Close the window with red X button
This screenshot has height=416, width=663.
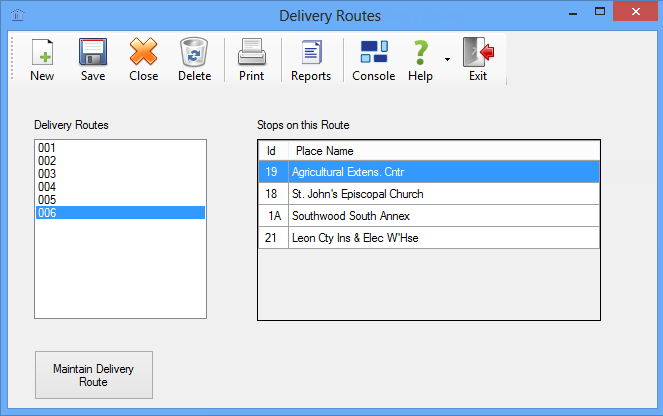[636, 11]
